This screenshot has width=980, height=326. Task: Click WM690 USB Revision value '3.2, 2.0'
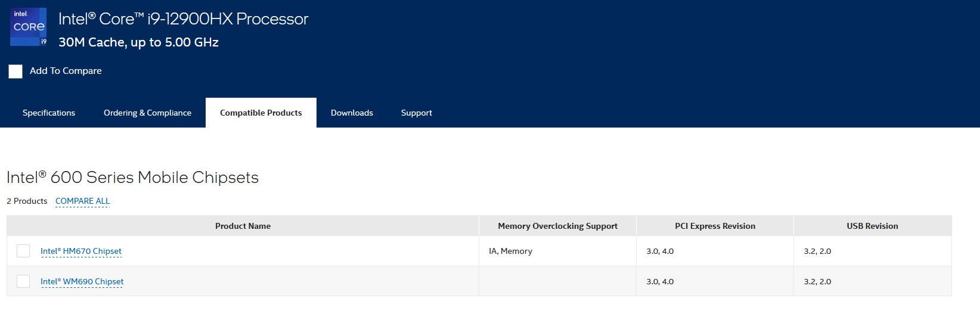pyautogui.click(x=817, y=281)
